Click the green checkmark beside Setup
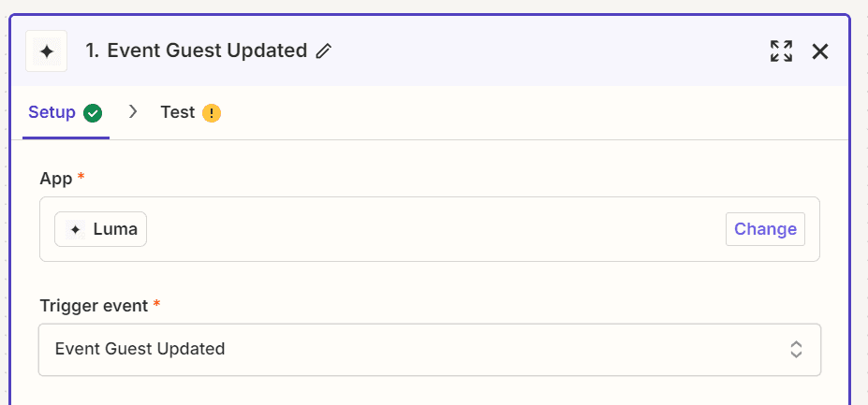 pyautogui.click(x=93, y=113)
